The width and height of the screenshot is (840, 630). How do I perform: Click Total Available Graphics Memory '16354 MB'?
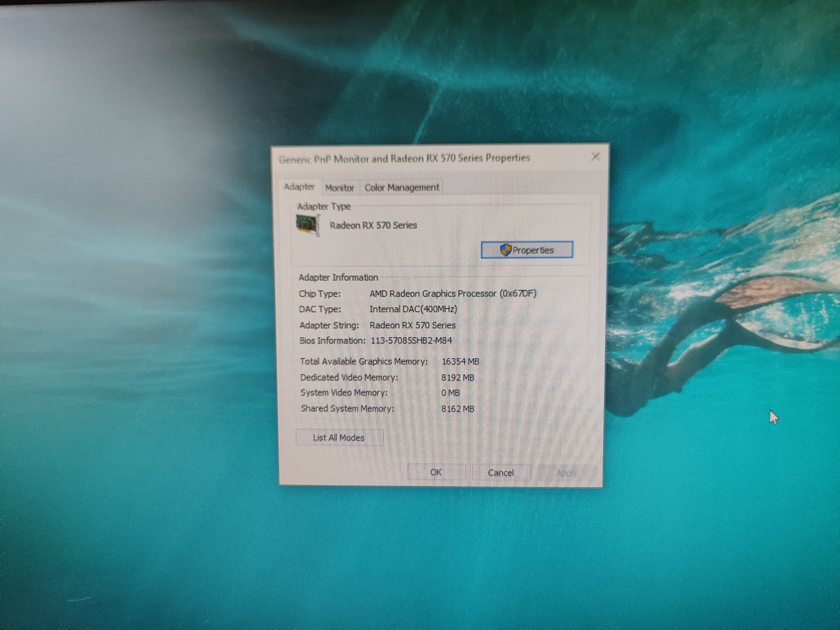[460, 362]
